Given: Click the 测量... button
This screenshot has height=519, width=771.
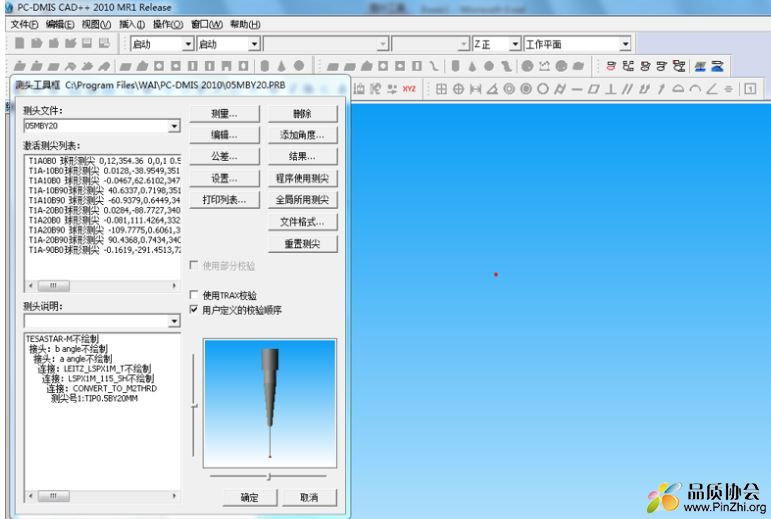Looking at the screenshot, I should [224, 114].
